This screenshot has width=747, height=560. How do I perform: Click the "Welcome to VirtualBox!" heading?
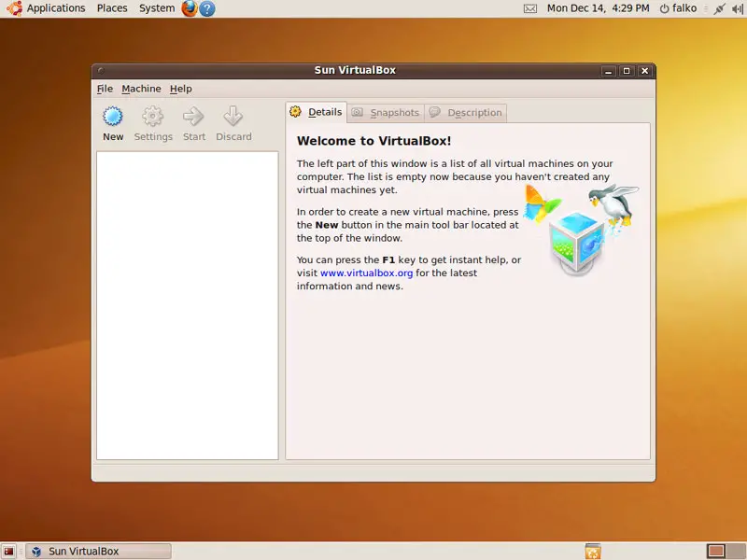[x=374, y=141]
